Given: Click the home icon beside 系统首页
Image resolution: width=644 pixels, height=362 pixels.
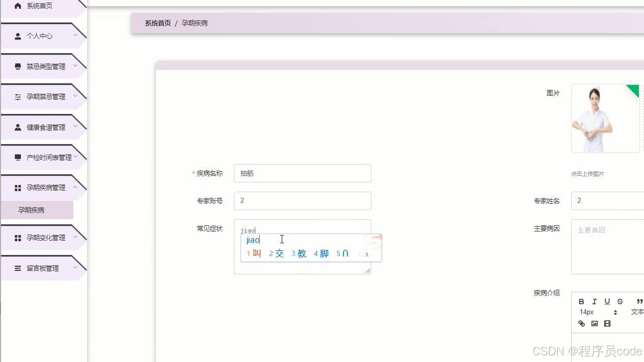Looking at the screenshot, I should click(18, 6).
